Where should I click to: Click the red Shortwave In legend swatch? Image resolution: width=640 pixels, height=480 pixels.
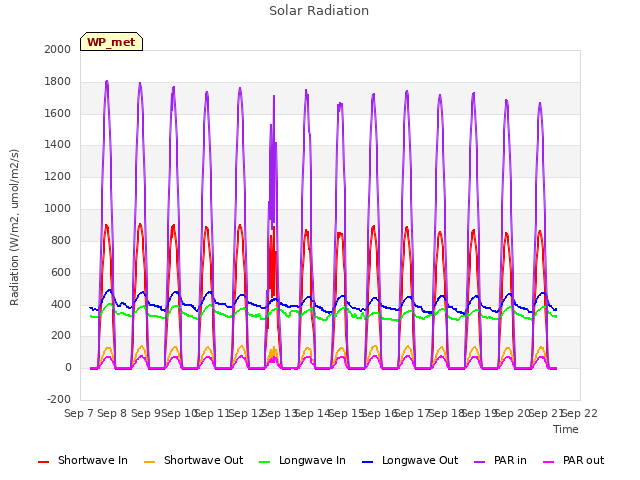tap(43, 462)
